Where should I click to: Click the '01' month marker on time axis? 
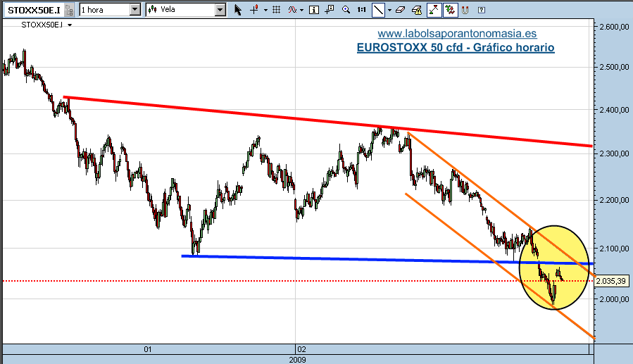148,349
